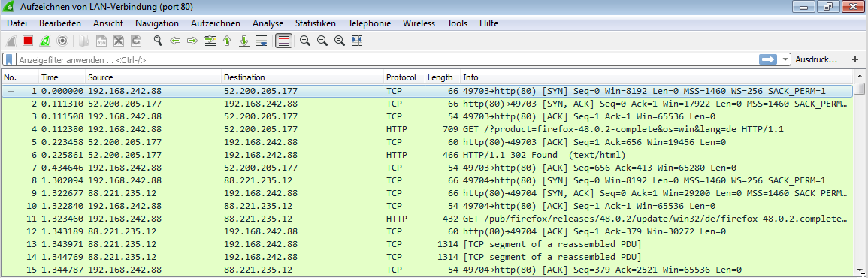Select packet 1 SYN row
This screenshot has width=868, height=278.
pos(428,91)
